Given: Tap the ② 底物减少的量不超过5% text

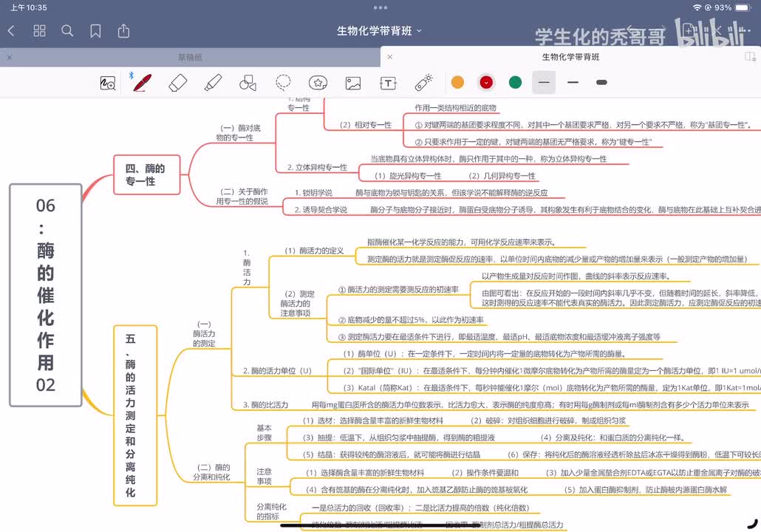Looking at the screenshot, I should pyautogui.click(x=383, y=320).
